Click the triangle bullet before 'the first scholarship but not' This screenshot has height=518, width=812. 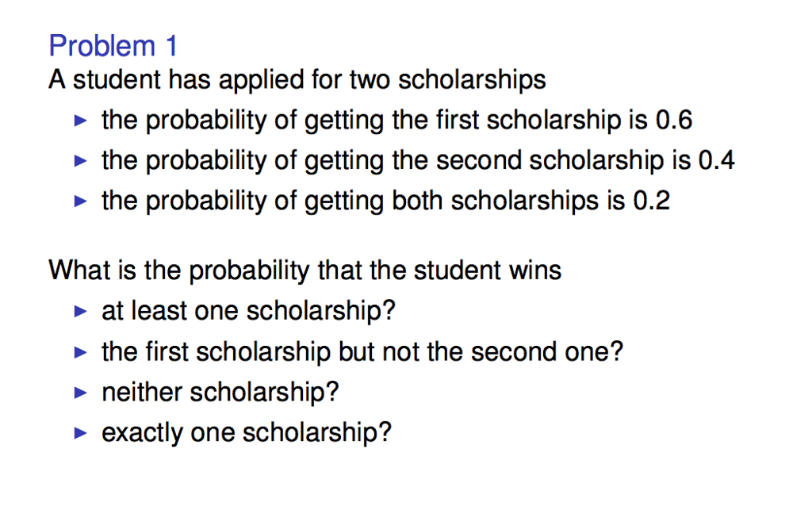coord(78,352)
